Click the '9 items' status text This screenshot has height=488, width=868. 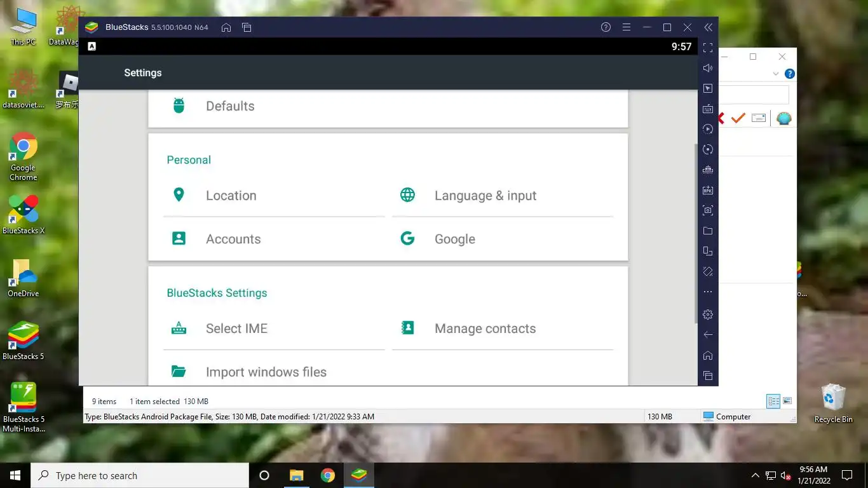[104, 402]
